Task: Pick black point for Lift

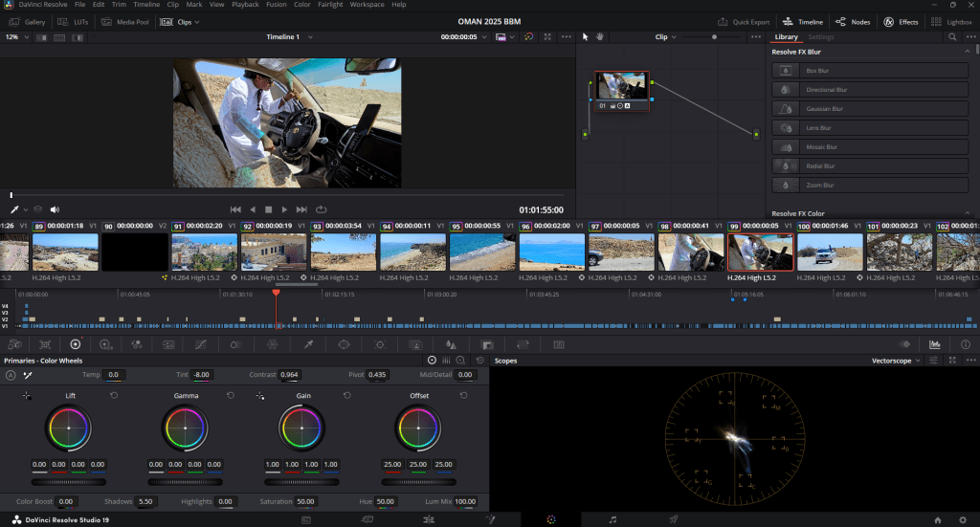Action: (27, 396)
